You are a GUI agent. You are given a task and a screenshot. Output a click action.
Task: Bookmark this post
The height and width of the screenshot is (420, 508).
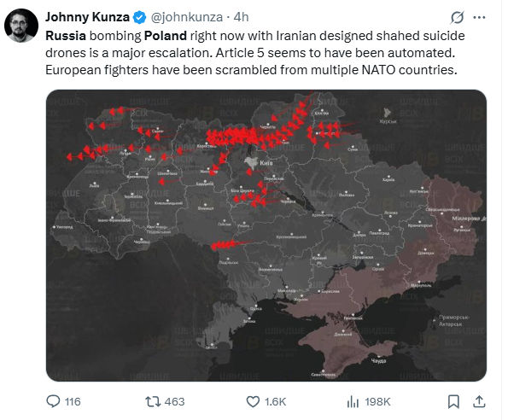click(x=453, y=401)
